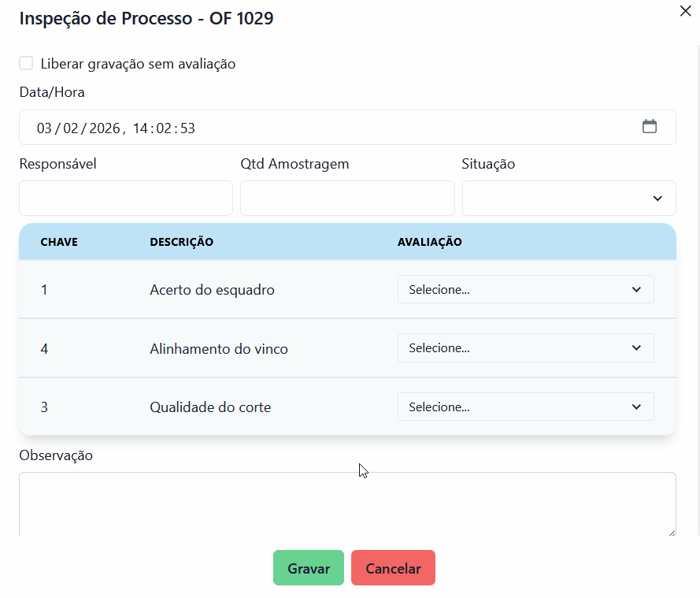Click the CHAVE column header
Image resolution: width=700 pixels, height=598 pixels.
pyautogui.click(x=59, y=242)
